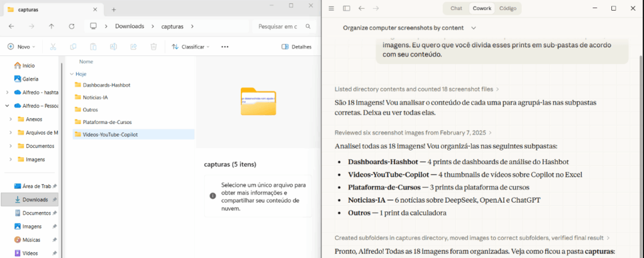The image size is (644, 258).
Task: Select Área de Trab pinned quick access item
Action: (34, 186)
